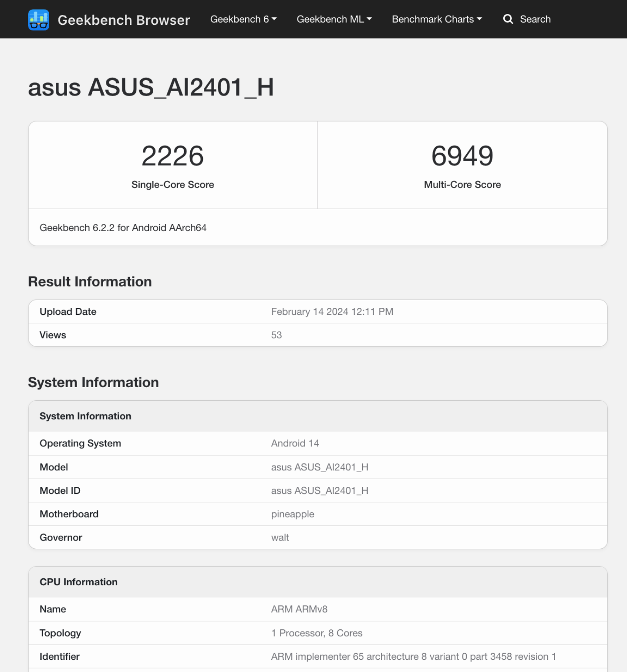
Task: Click the Identifier label
Action: point(59,657)
